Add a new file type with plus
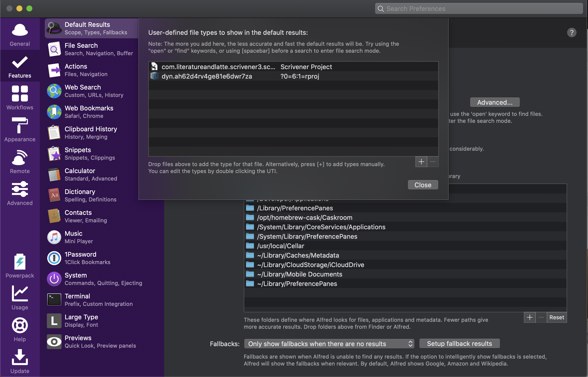Screen dimensions: 588x377 coord(421,162)
